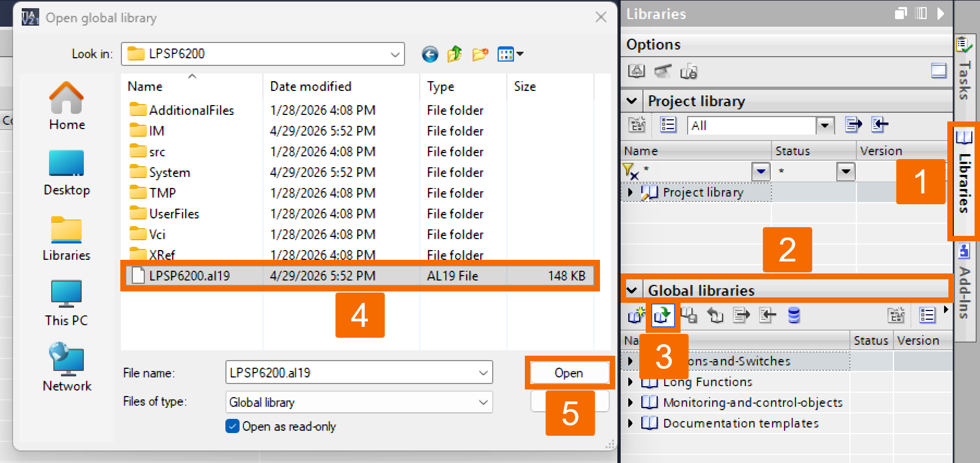Image resolution: width=980 pixels, height=463 pixels.
Task: Open the File name combo box dropdown
Action: [483, 373]
